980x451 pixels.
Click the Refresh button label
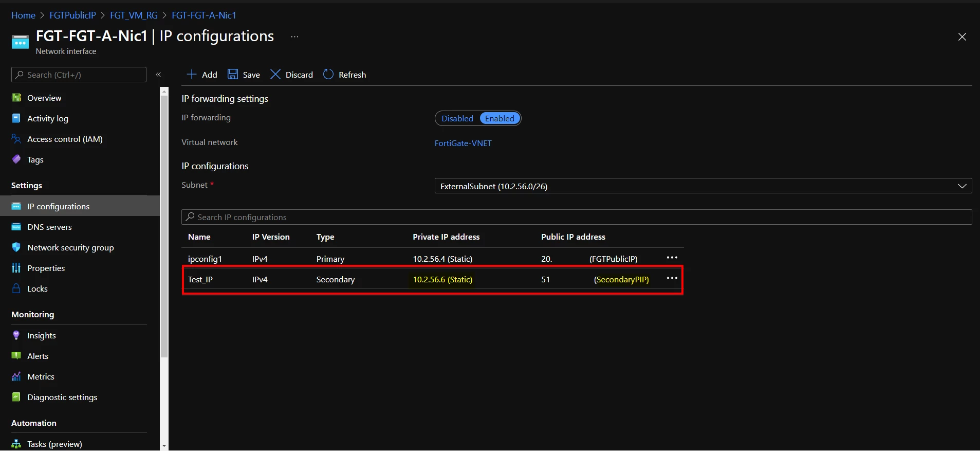tap(353, 75)
